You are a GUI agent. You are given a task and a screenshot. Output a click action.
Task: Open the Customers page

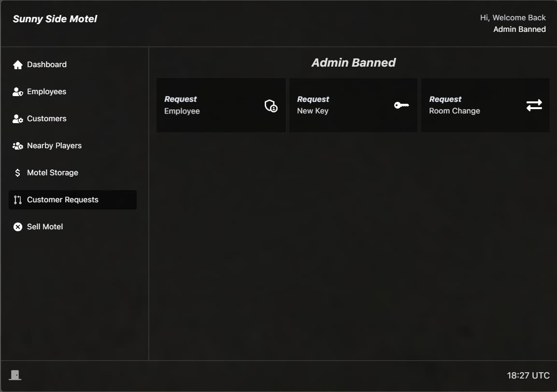point(72,119)
